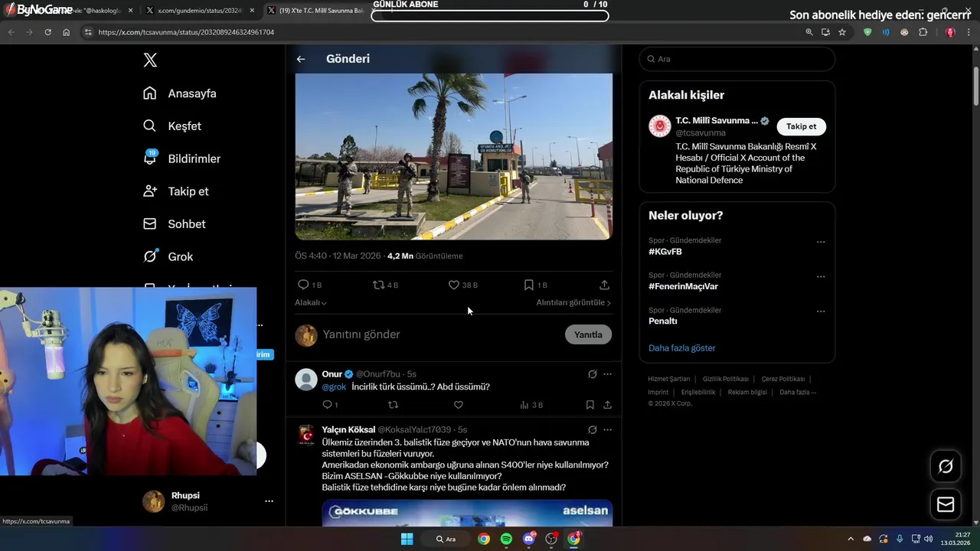Share the main post via share icon
This screenshot has height=551, width=980.
click(604, 285)
